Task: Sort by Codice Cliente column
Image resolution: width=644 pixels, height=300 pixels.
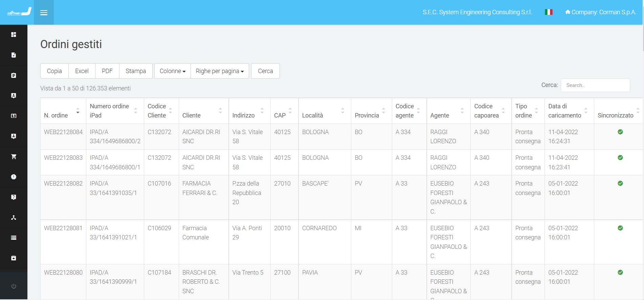Action: [161, 111]
